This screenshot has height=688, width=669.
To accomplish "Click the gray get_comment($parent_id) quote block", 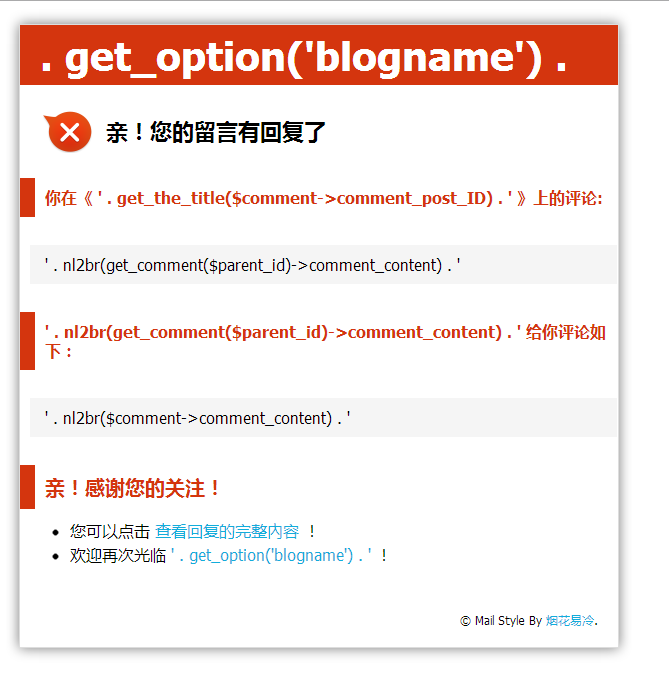I will tap(323, 265).
